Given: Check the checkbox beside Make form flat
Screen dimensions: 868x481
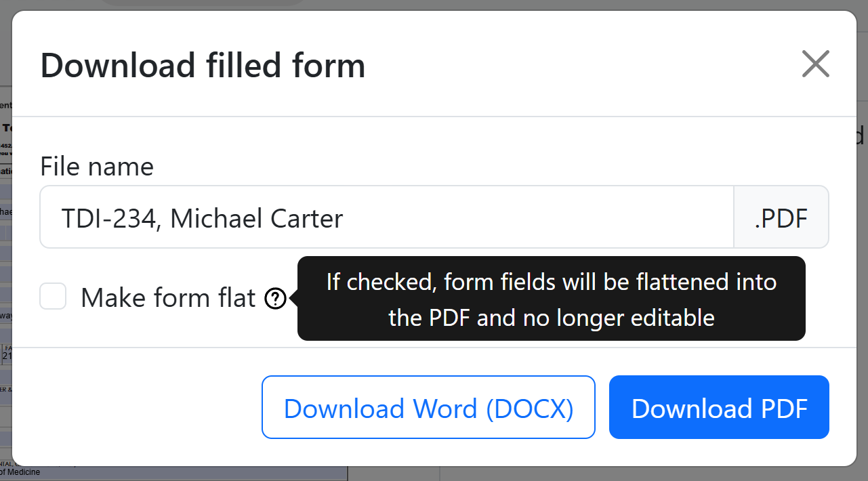Looking at the screenshot, I should point(52,296).
